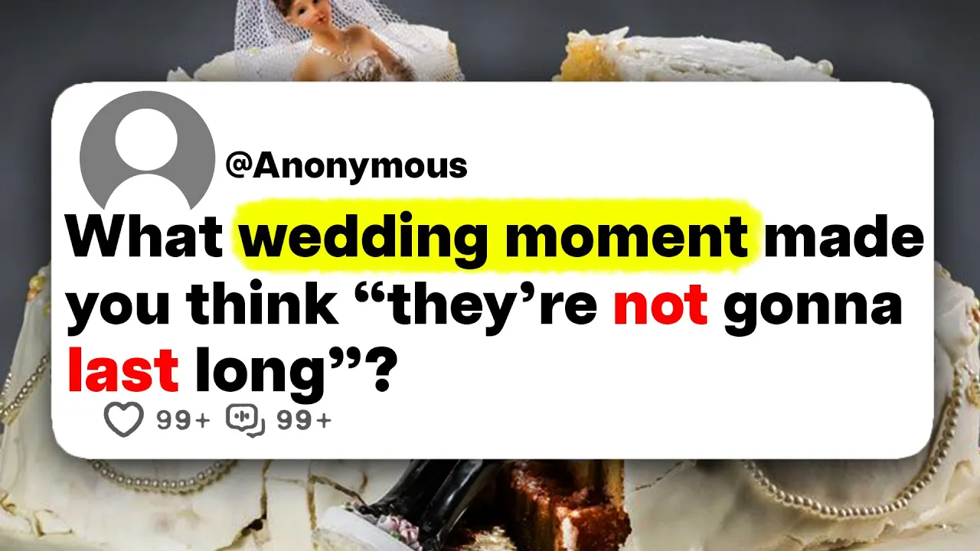The image size is (980, 551).
Task: Tap the heart like icon
Action: (x=124, y=421)
